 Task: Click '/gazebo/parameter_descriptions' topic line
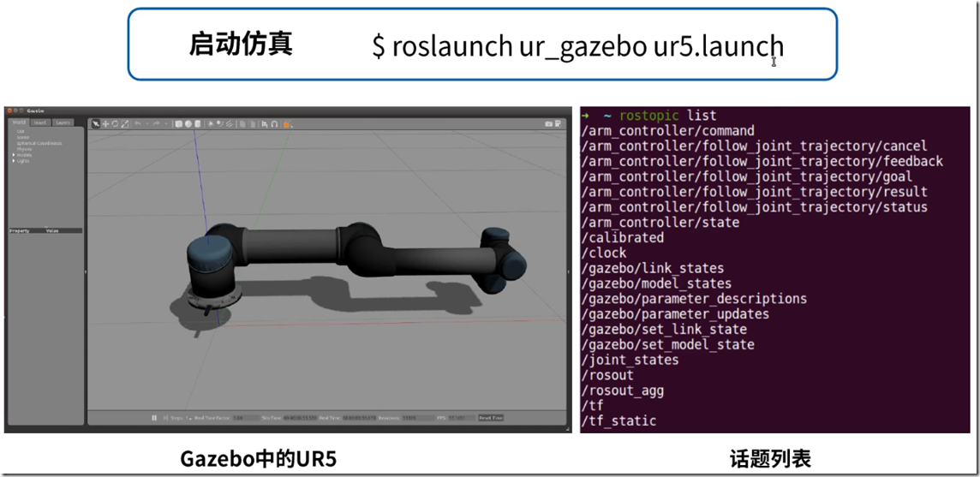[x=694, y=299]
